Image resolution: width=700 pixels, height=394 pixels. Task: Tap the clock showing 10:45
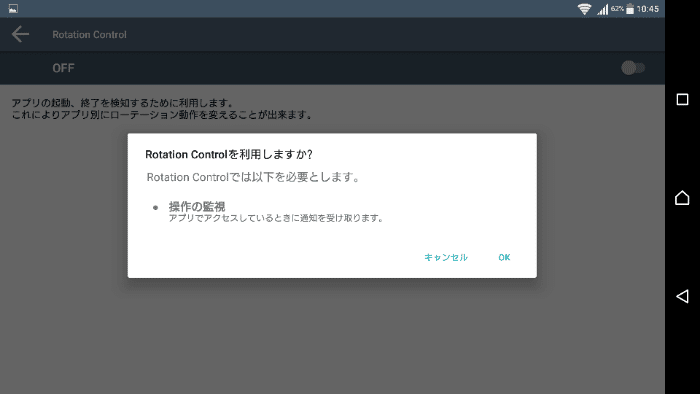(x=648, y=9)
